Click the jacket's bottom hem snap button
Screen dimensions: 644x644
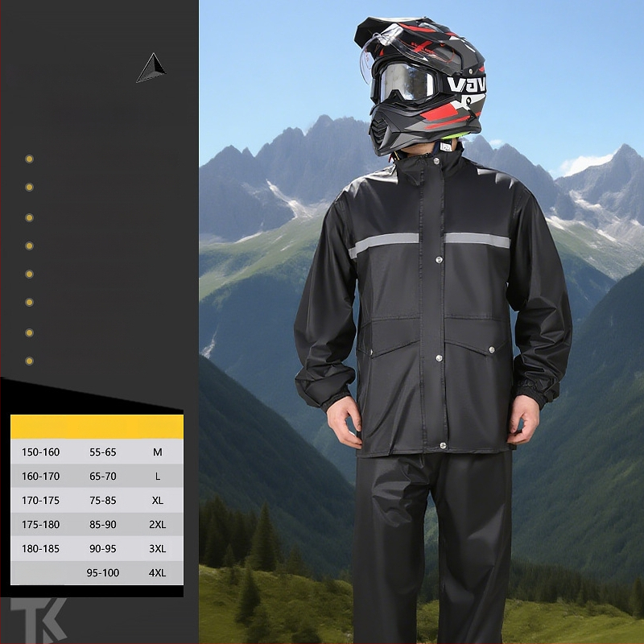point(442,445)
